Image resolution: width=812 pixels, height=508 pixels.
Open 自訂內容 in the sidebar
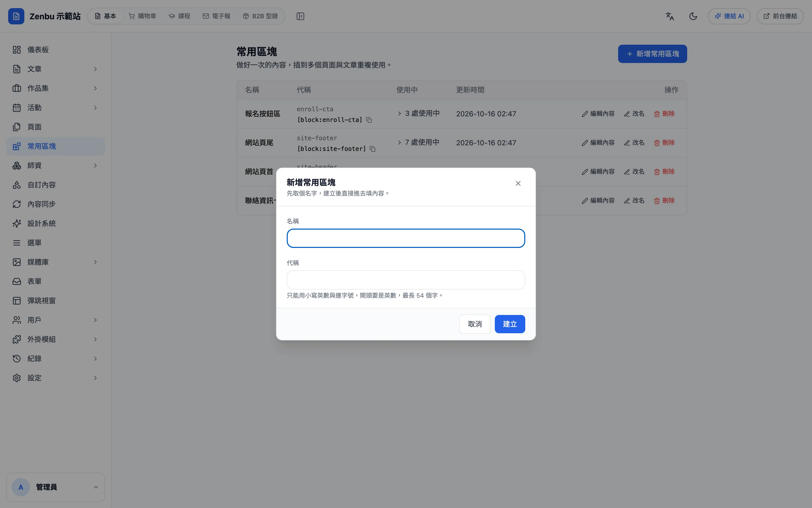click(56, 185)
